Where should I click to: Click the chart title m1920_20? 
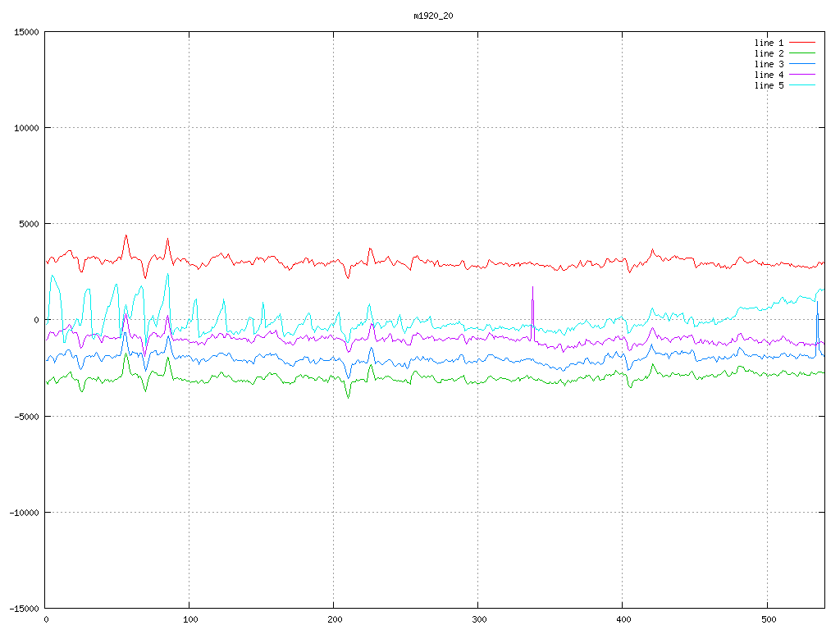point(433,16)
